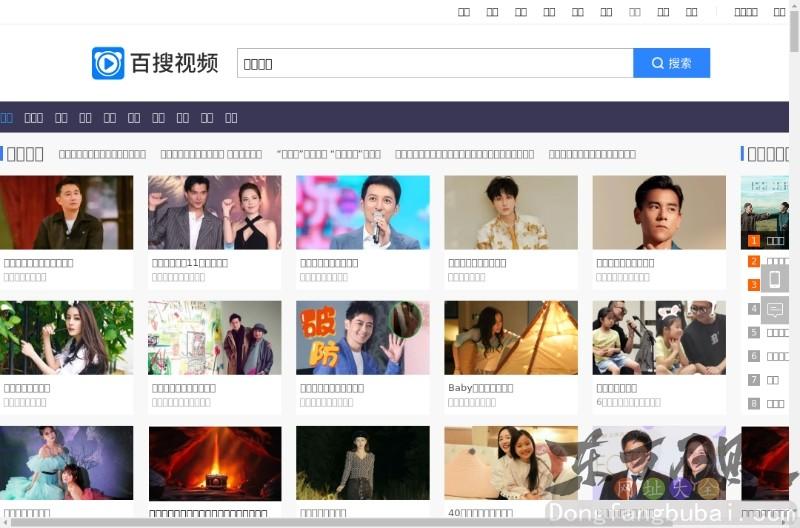Screen dimensions: 800x528
Task: Open the thumbnail of the camping tent video
Action: click(510, 338)
